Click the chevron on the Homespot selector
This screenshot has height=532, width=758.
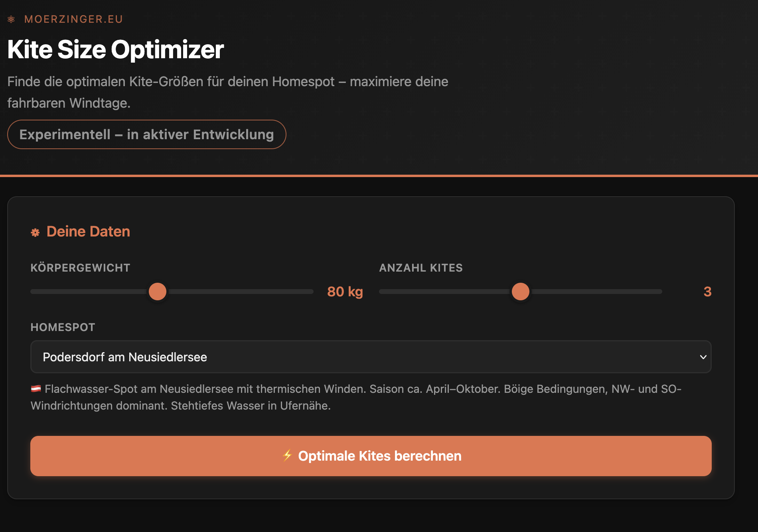click(x=704, y=357)
